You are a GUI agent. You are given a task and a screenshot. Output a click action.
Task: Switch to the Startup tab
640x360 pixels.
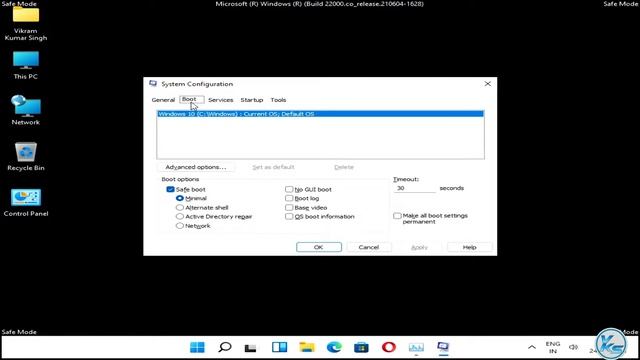point(252,100)
